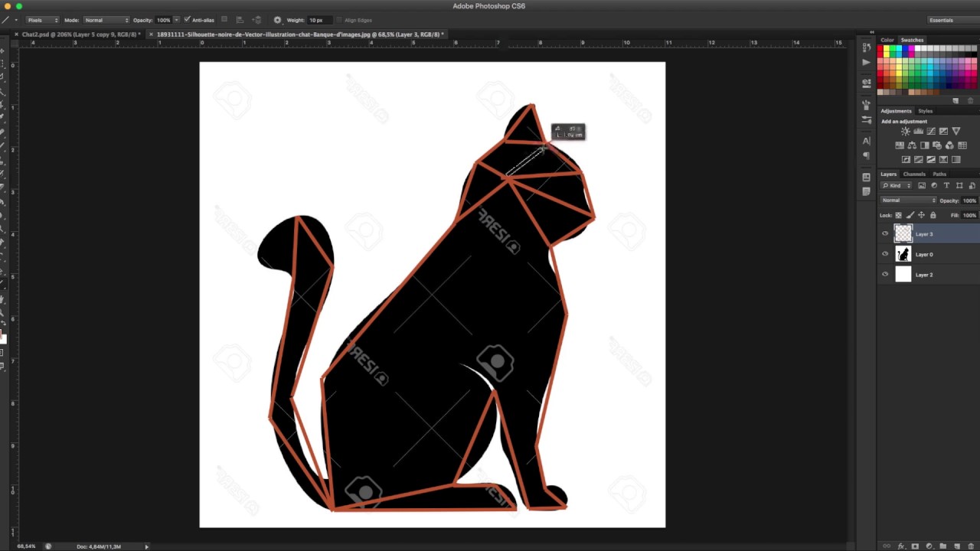Add an Invert adjustment

point(906,159)
